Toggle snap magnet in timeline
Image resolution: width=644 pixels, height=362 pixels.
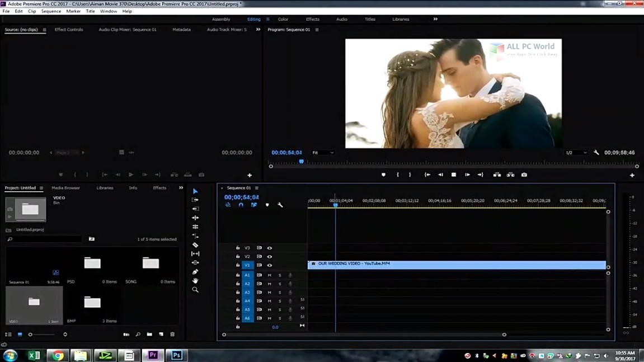[x=241, y=205]
